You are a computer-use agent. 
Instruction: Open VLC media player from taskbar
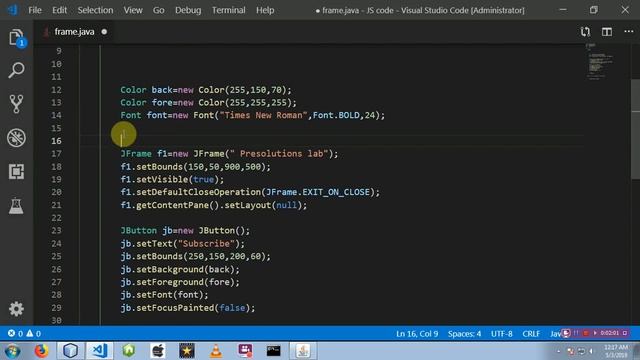pyautogui.click(x=216, y=351)
